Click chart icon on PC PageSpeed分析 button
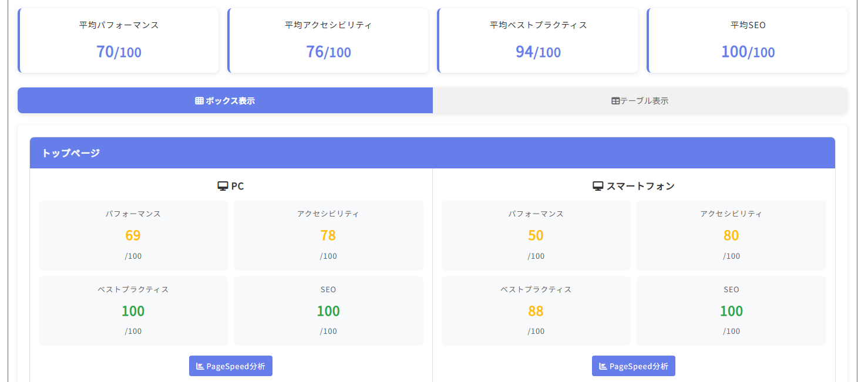The height and width of the screenshot is (382, 868). pyautogui.click(x=200, y=366)
